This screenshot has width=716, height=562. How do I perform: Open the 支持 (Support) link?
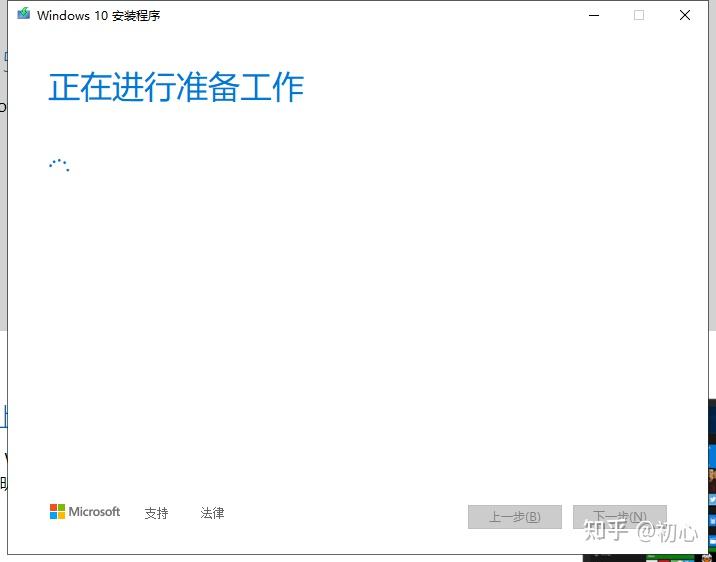tap(156, 513)
